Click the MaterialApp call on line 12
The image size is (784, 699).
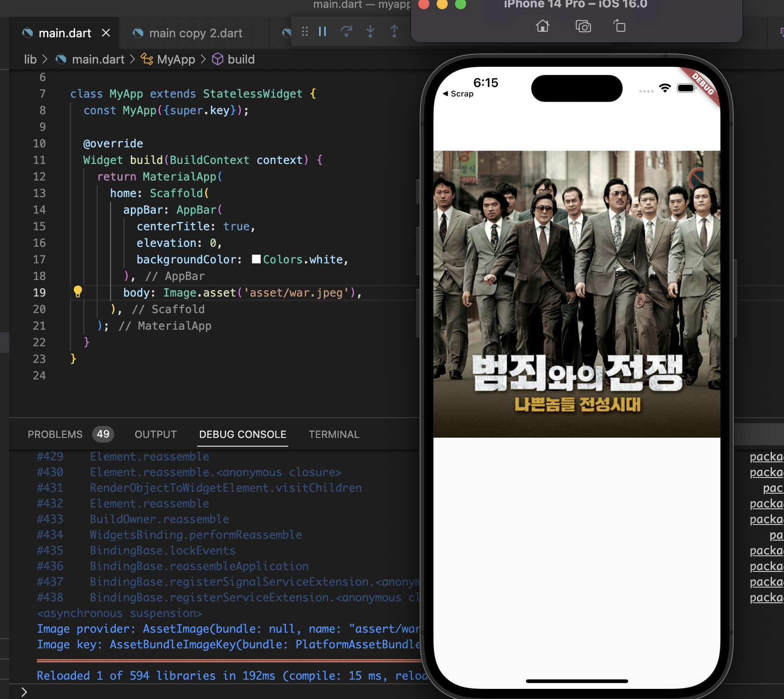179,176
